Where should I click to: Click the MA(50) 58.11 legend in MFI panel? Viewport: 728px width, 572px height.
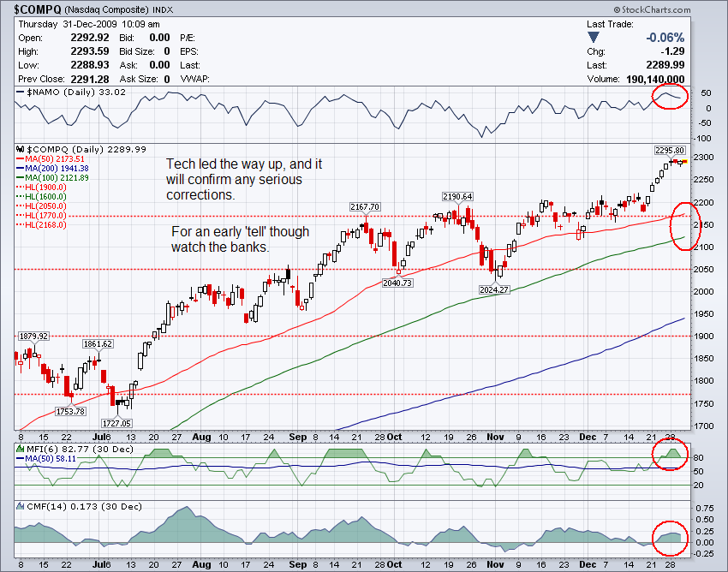pyautogui.click(x=51, y=459)
